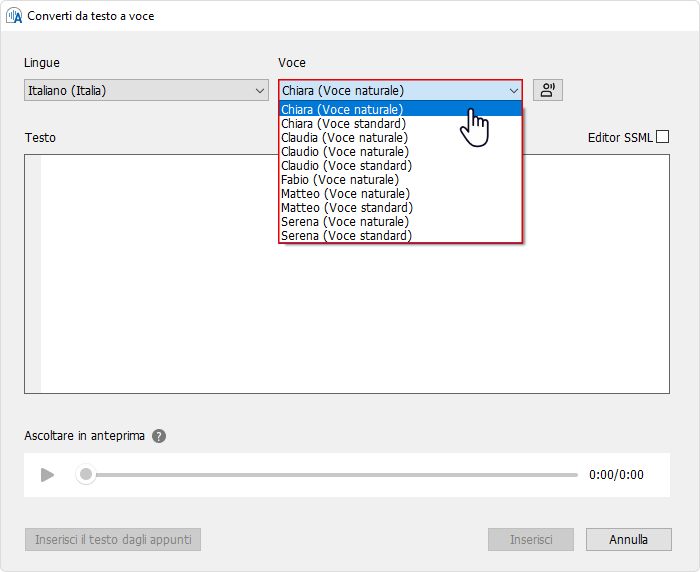The width and height of the screenshot is (700, 572).
Task: Click the voice preview icon button
Action: coord(547,90)
